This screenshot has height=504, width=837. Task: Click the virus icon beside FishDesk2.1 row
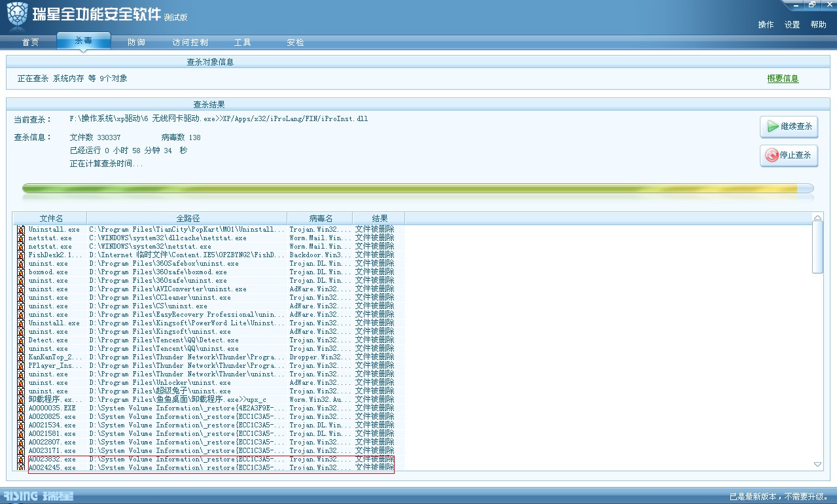point(21,255)
